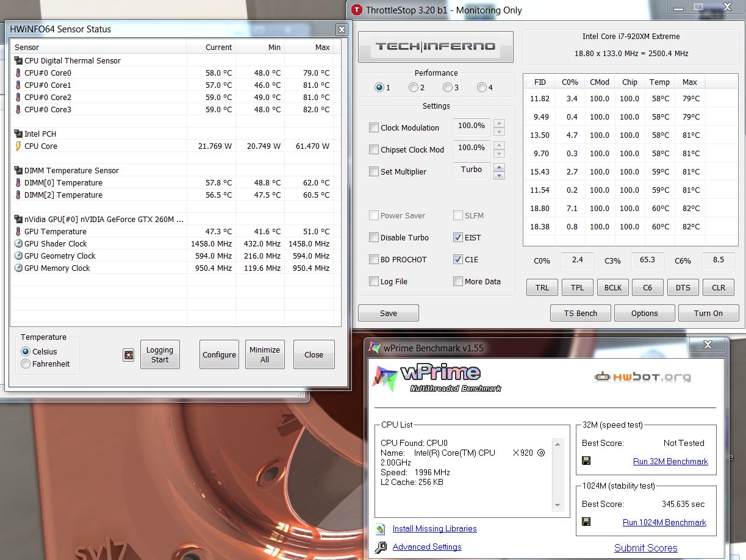Click the floppy disk icon for 32M score
This screenshot has height=560, width=746.
coord(586,461)
